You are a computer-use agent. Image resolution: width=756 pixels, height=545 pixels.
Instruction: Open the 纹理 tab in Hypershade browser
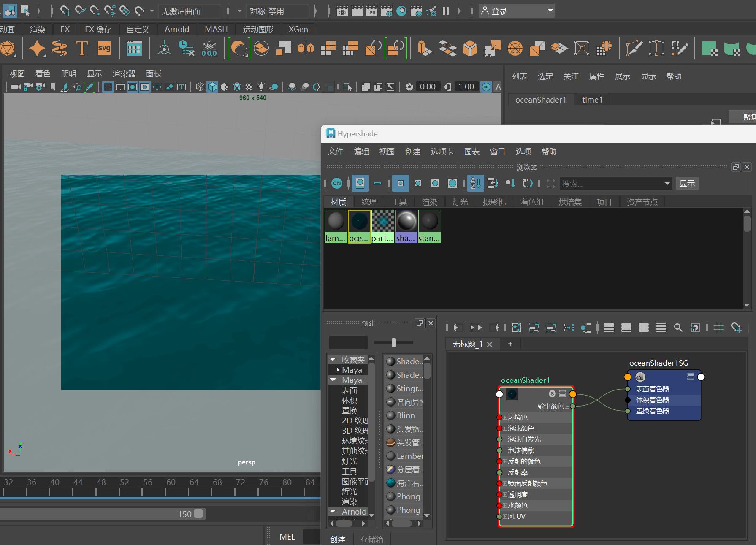pos(369,202)
